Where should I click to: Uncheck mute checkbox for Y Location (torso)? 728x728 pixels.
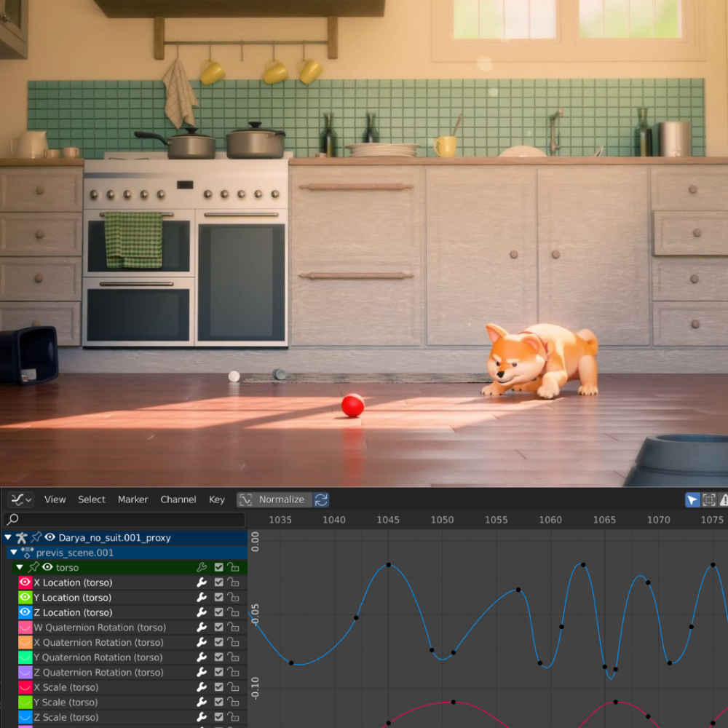tap(218, 597)
